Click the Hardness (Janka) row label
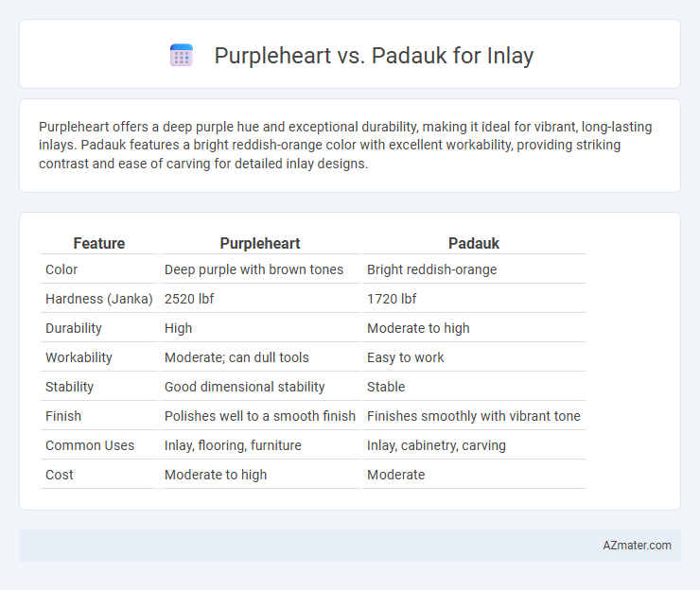 pos(99,299)
